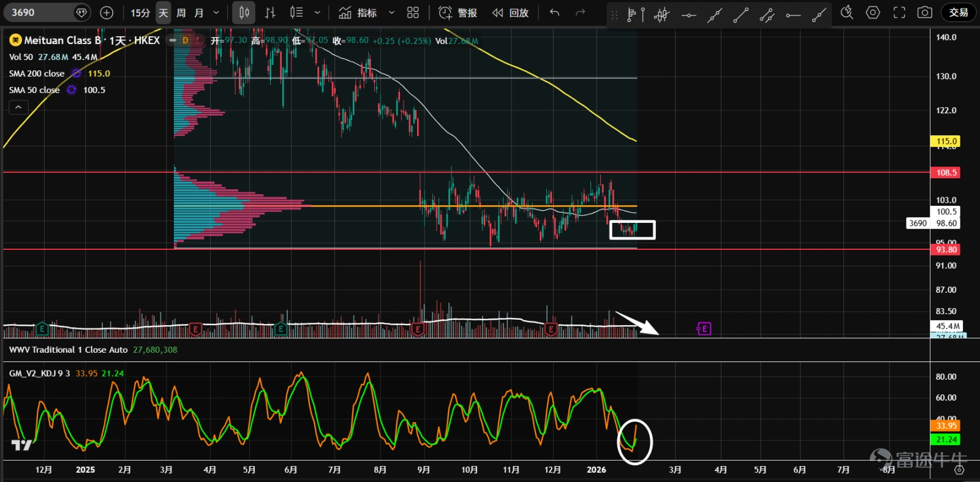Click the SMA 200 purple refresh icon
This screenshot has width=980, height=482.
click(x=77, y=73)
